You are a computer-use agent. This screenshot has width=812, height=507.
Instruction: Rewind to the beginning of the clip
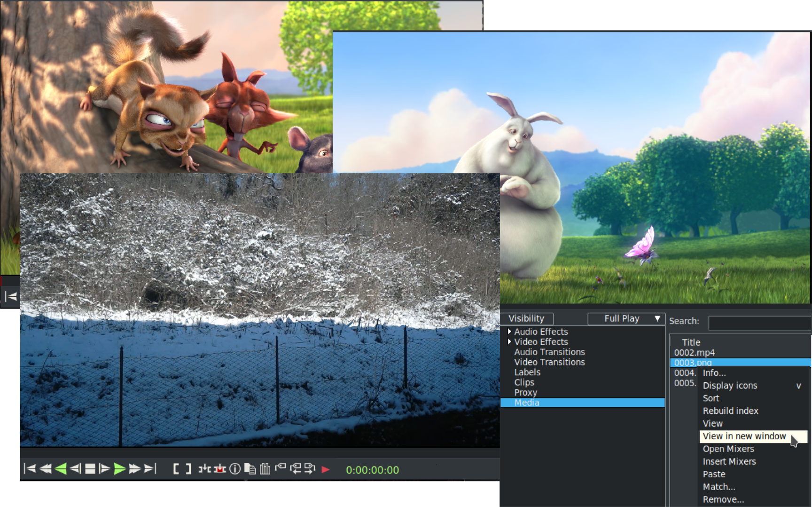pyautogui.click(x=30, y=468)
